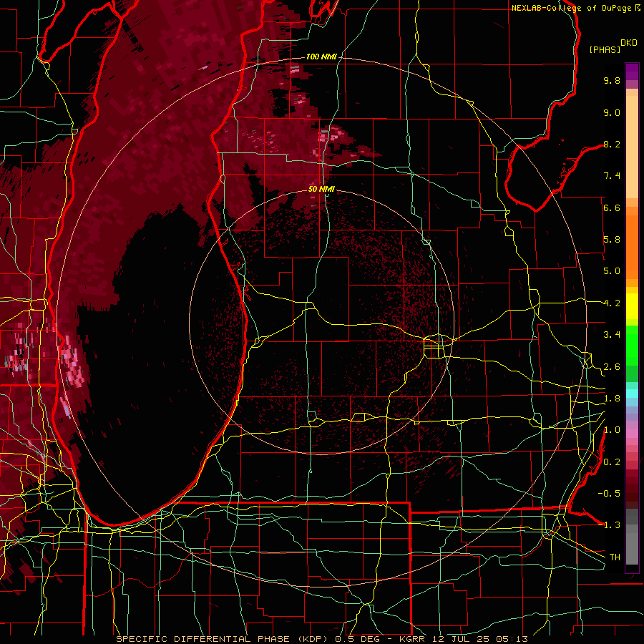Screen dimensions: 644x644
Task: Pick the bright green segment of color bar
Action: (632, 345)
